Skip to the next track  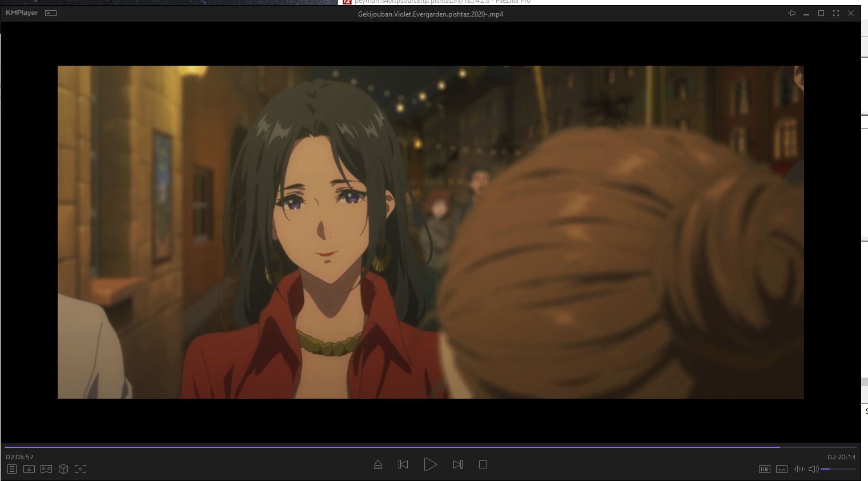[x=457, y=465]
